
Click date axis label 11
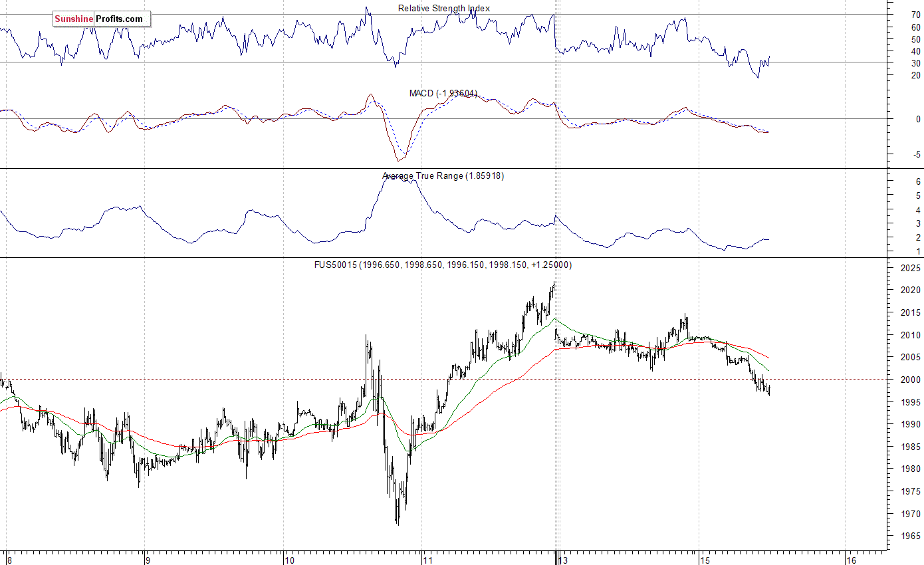click(429, 560)
